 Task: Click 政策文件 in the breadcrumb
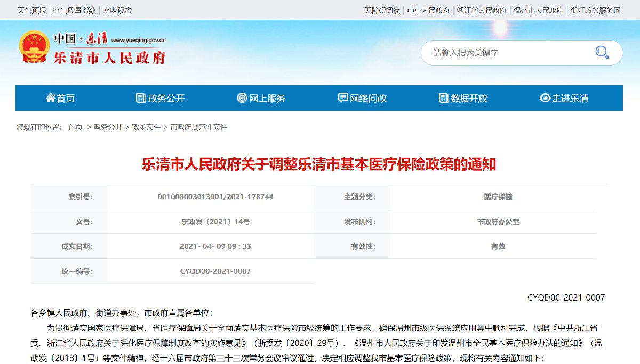pos(146,127)
